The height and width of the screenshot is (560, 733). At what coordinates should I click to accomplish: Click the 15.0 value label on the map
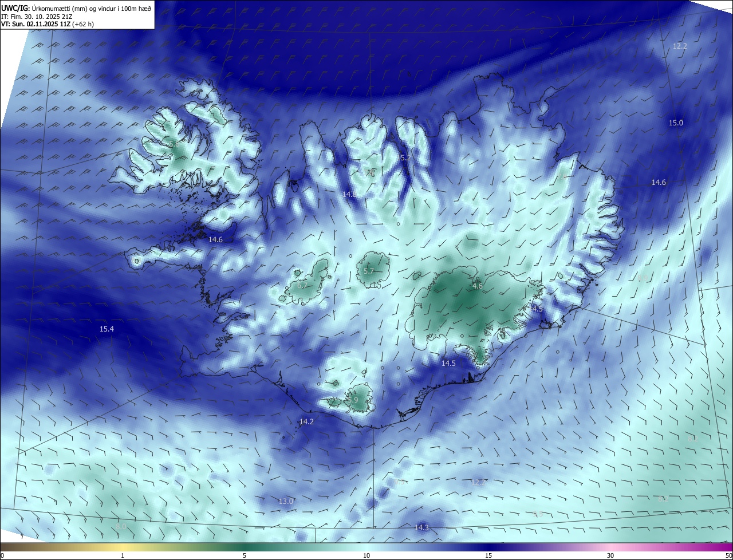pyautogui.click(x=676, y=123)
